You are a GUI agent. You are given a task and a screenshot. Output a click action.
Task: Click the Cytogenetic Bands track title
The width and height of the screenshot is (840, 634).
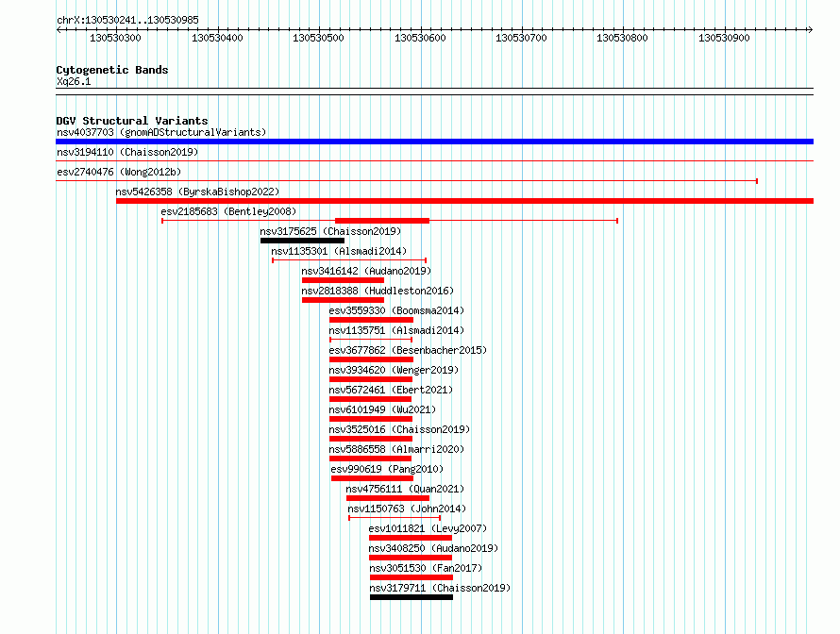click(112, 70)
